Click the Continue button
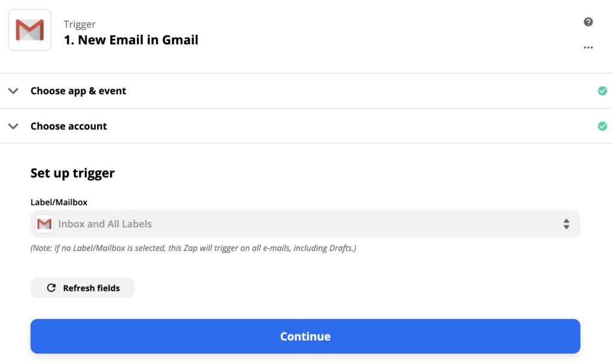 [x=305, y=336]
